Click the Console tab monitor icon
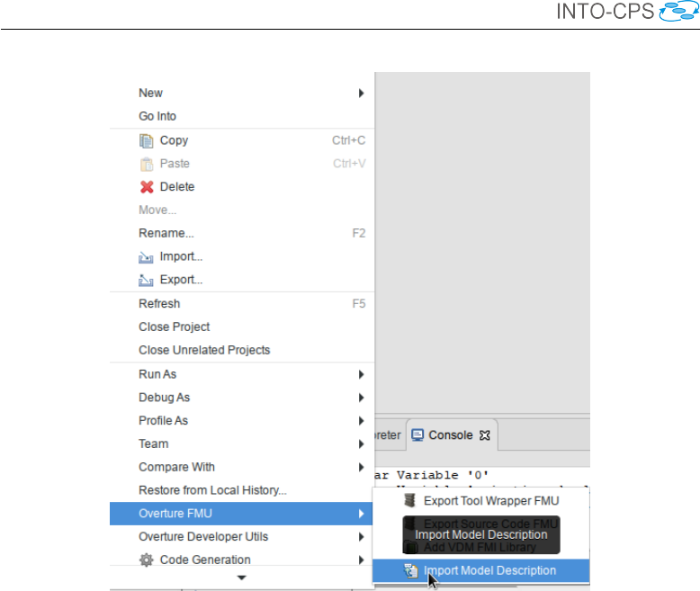The width and height of the screenshot is (700, 591). tap(417, 435)
